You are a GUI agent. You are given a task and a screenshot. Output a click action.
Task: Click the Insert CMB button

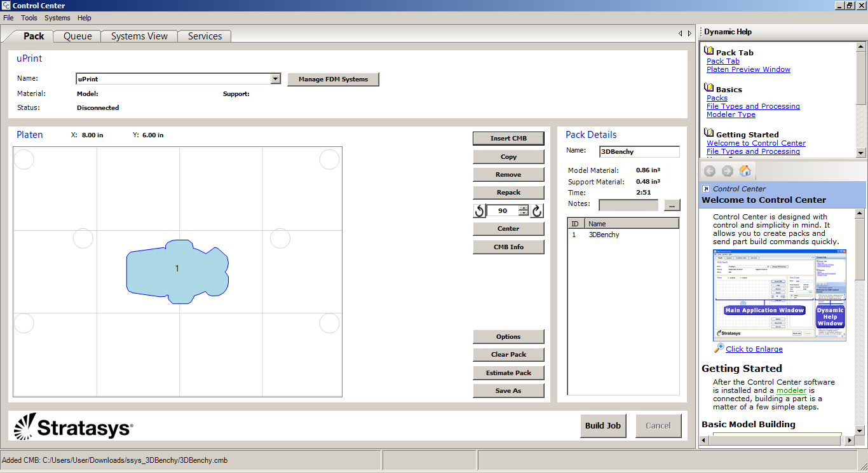[508, 138]
